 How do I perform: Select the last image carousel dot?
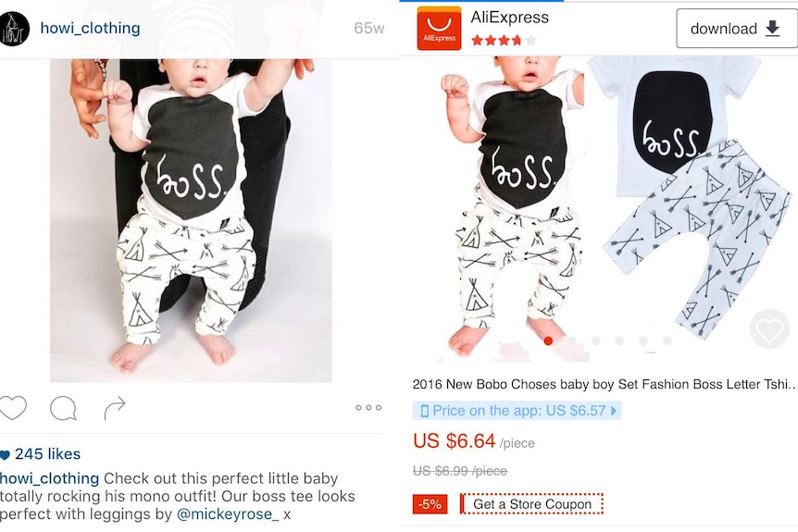[x=667, y=340]
